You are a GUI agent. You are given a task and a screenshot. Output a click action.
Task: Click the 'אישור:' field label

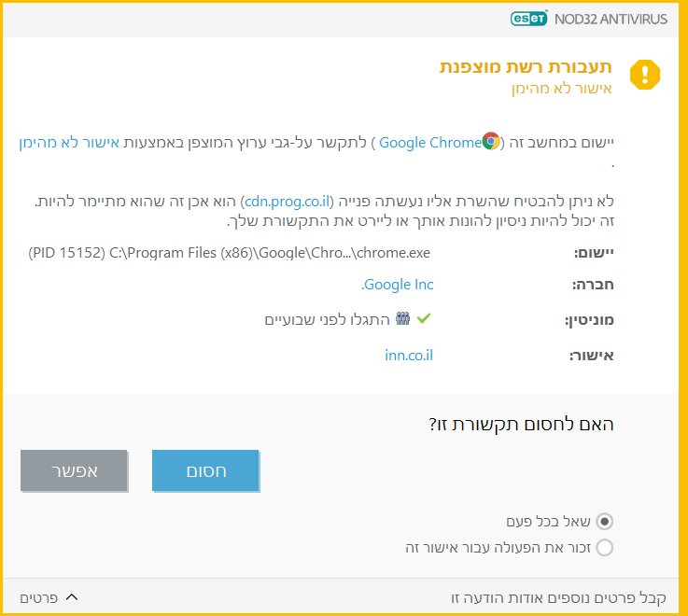[x=592, y=356]
